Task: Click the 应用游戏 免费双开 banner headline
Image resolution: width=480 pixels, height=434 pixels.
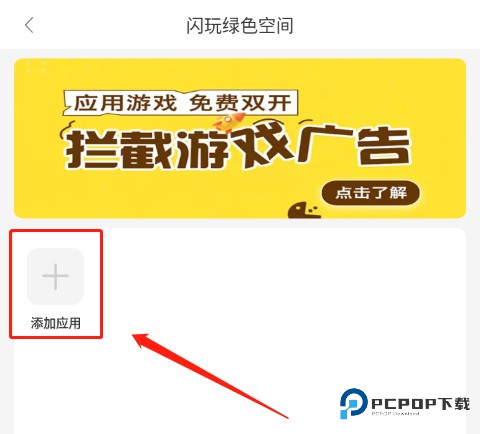Action: pos(182,103)
